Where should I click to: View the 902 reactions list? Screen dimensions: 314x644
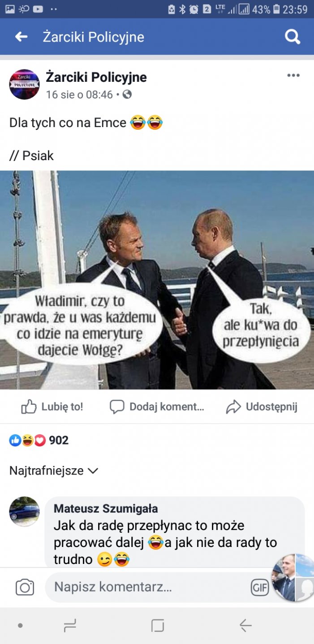39,441
